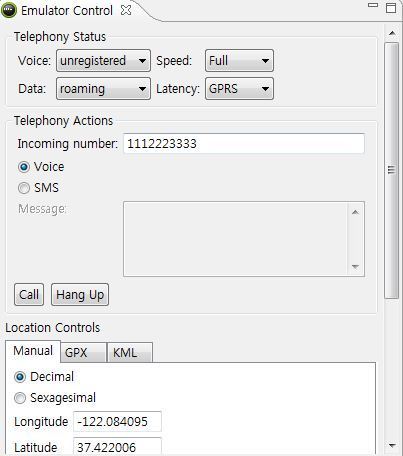Click the Hang Up button
Viewport: 403px width, 456px height.
pos(80,295)
